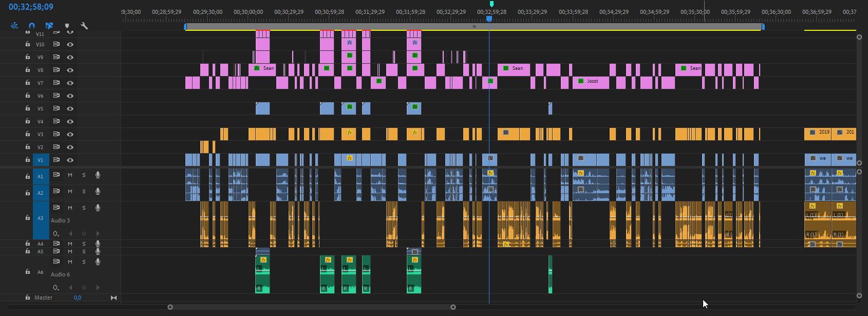Enable voice-over record on track A1

click(x=98, y=175)
